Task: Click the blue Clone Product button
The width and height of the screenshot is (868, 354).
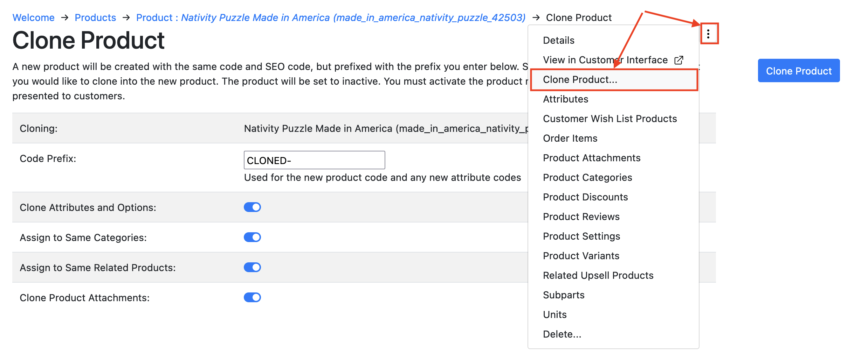Action: pyautogui.click(x=799, y=71)
